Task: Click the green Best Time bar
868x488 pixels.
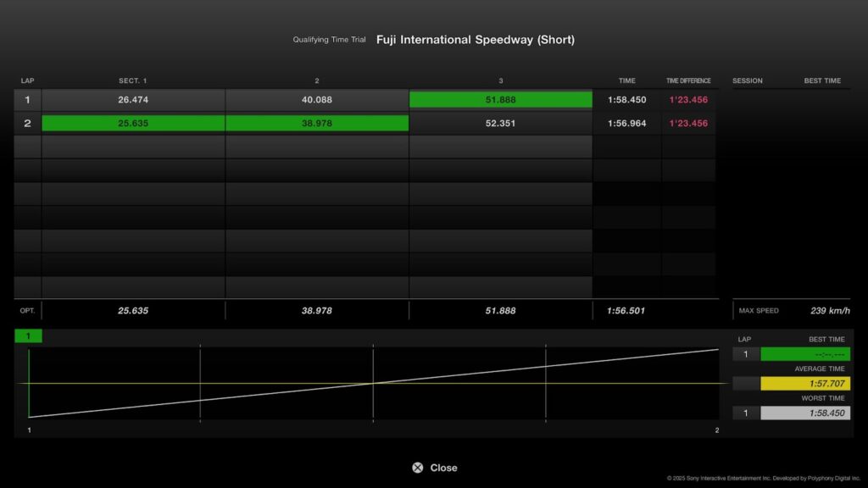Action: [804, 354]
